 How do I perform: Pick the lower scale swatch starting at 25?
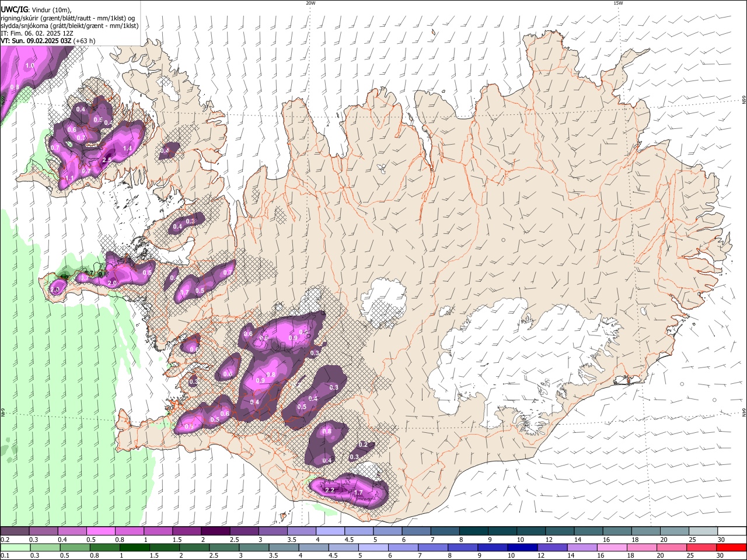(701, 547)
